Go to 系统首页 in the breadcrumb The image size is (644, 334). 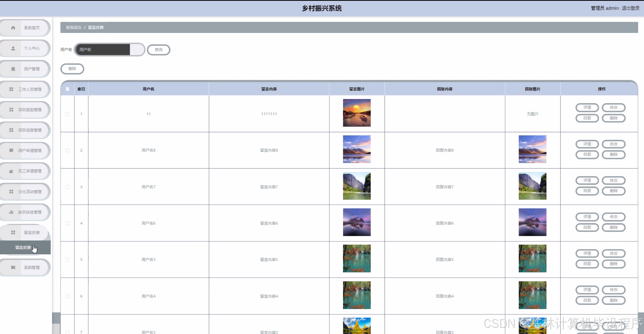click(74, 28)
